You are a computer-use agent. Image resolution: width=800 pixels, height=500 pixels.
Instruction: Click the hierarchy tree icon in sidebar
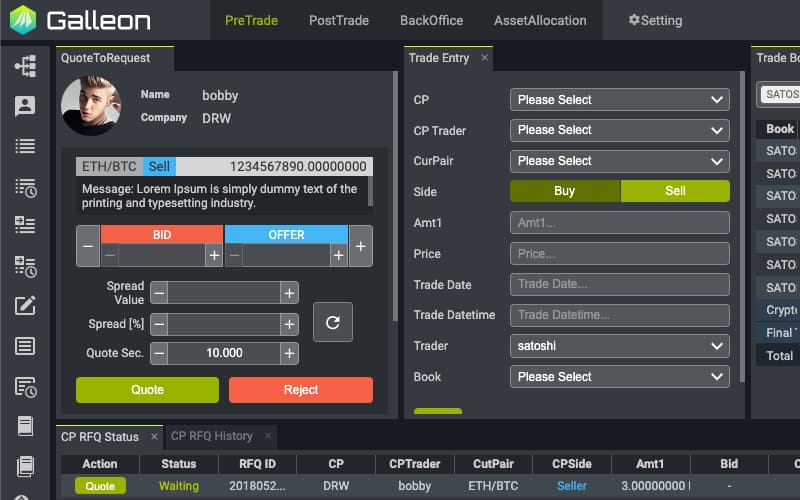point(25,67)
